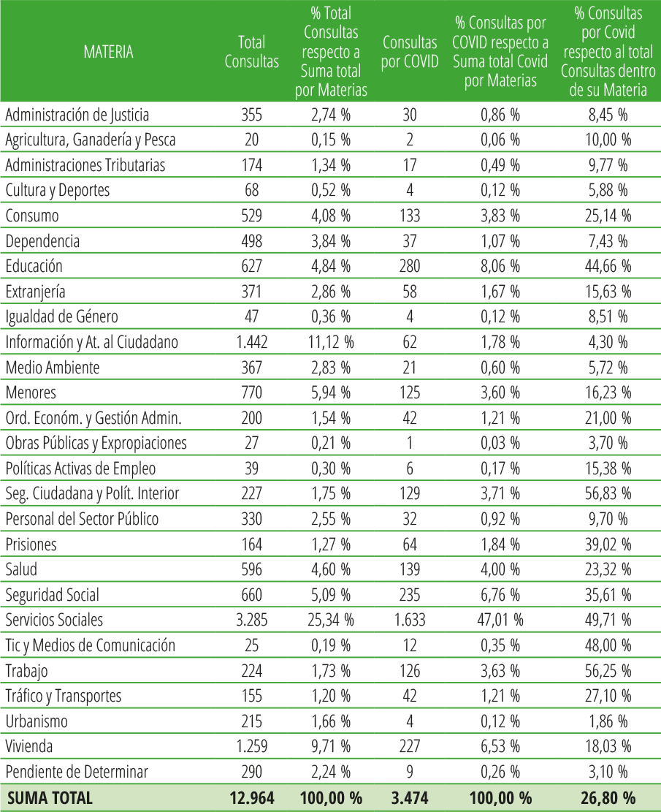The height and width of the screenshot is (812, 661).
Task: Click the 49,71 % cell
Action: tap(608, 620)
